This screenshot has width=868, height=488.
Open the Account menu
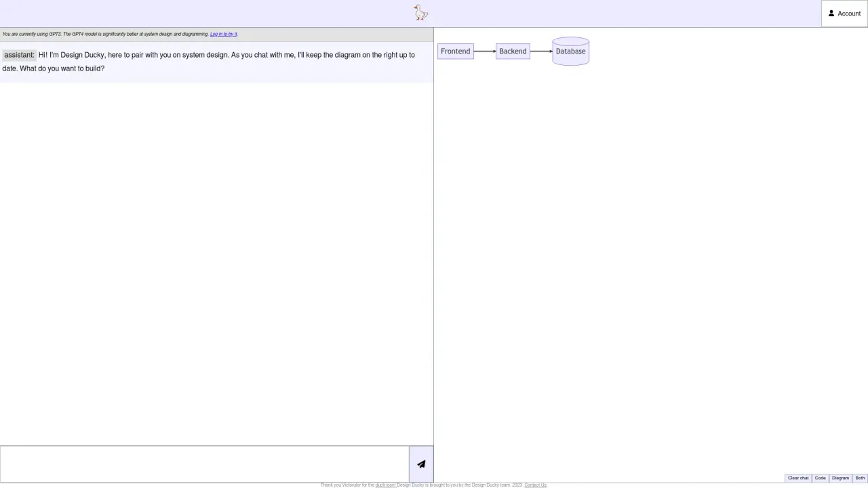tap(844, 14)
